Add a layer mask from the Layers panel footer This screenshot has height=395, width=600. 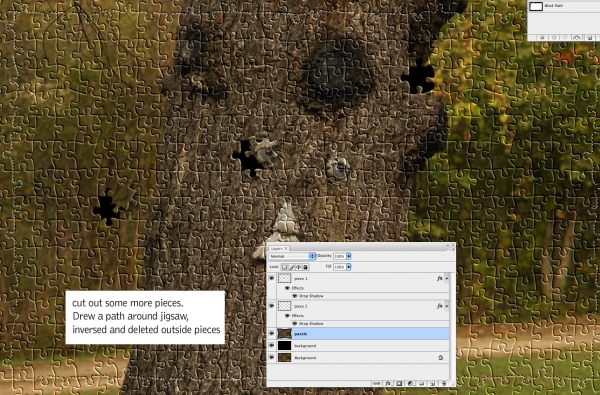tap(399, 384)
